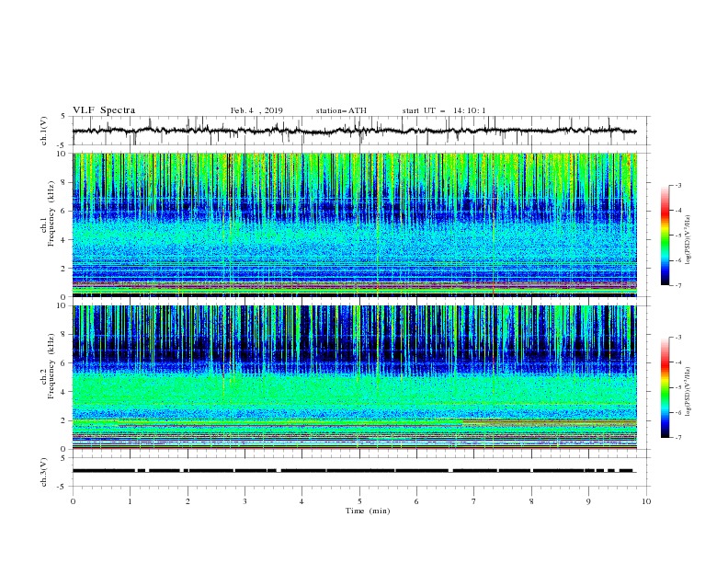
Task: Click time axis tick label "9"
Action: click(x=588, y=501)
